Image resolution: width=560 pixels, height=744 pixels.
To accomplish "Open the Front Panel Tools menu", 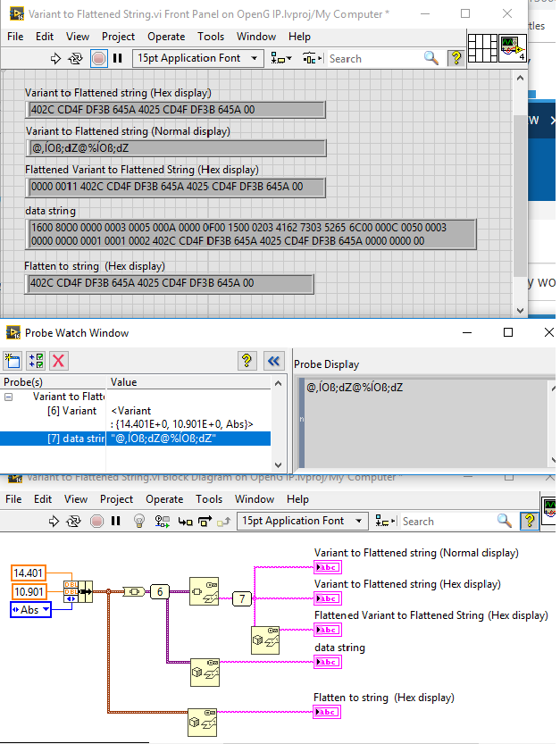I will (211, 37).
